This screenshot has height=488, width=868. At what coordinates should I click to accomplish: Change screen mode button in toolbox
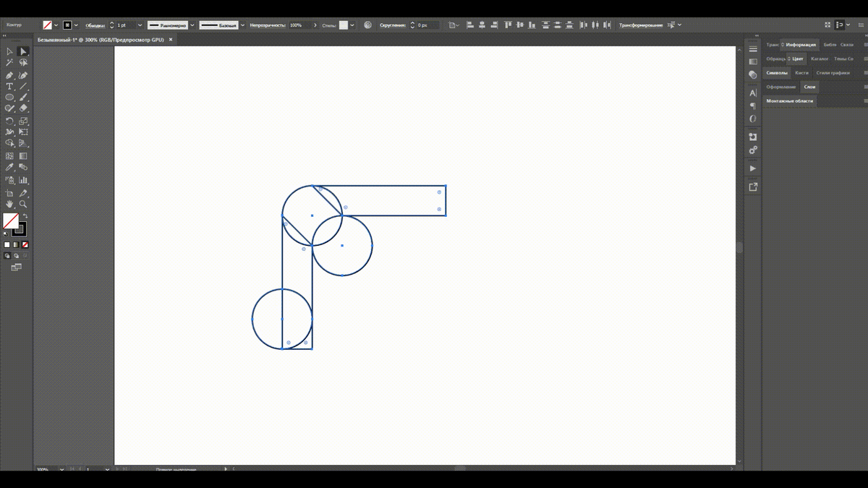(16, 267)
